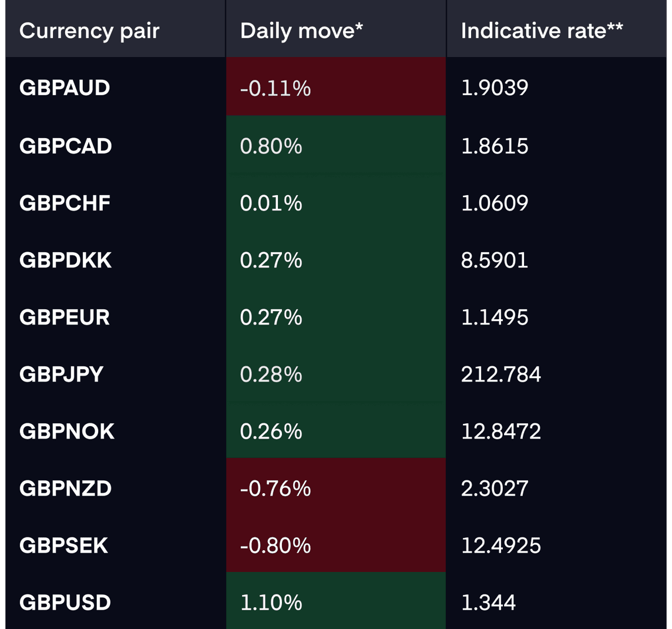The image size is (672, 629).
Task: Select the GBPDKK currency pair
Action: (66, 260)
